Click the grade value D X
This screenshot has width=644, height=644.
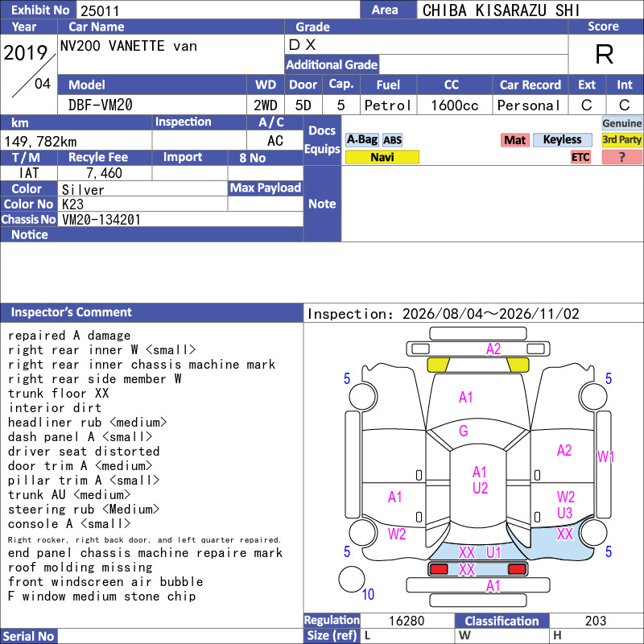coord(302,45)
